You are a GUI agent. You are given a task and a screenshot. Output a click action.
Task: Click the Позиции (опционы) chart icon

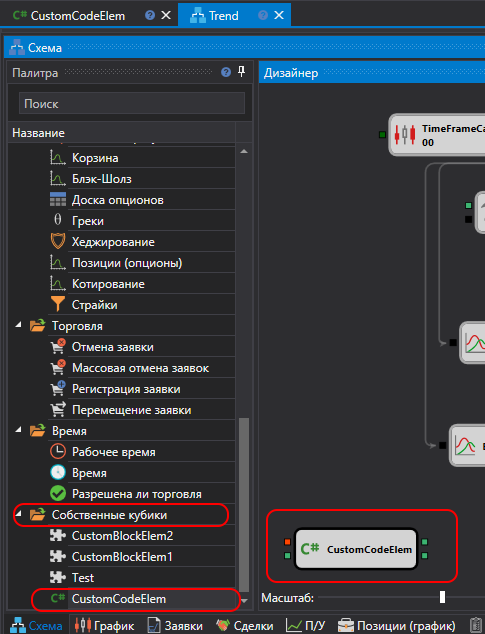pyautogui.click(x=57, y=263)
